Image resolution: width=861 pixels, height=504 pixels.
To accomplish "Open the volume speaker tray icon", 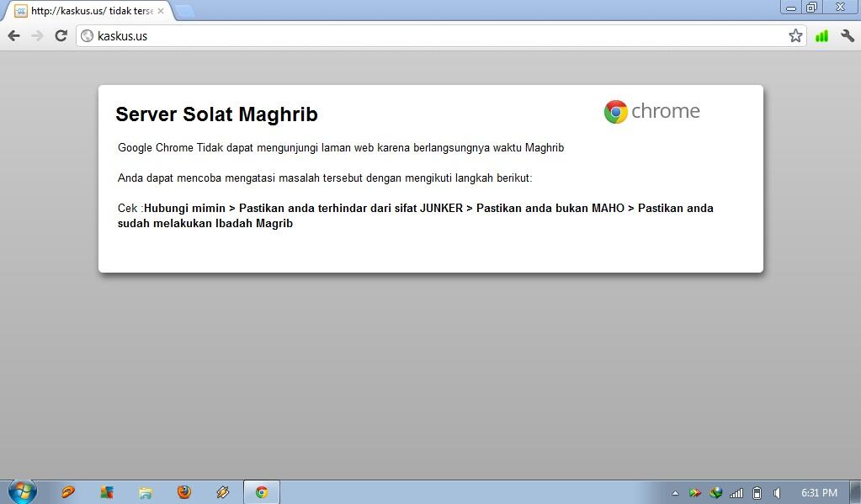I will [x=777, y=493].
